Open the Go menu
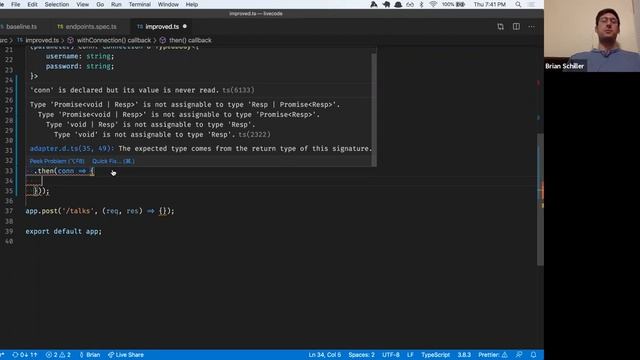 pos(100,4)
